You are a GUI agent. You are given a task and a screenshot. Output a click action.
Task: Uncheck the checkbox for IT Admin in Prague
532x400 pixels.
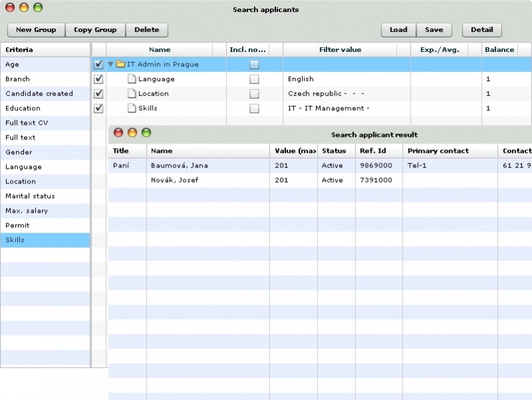pyautogui.click(x=99, y=65)
